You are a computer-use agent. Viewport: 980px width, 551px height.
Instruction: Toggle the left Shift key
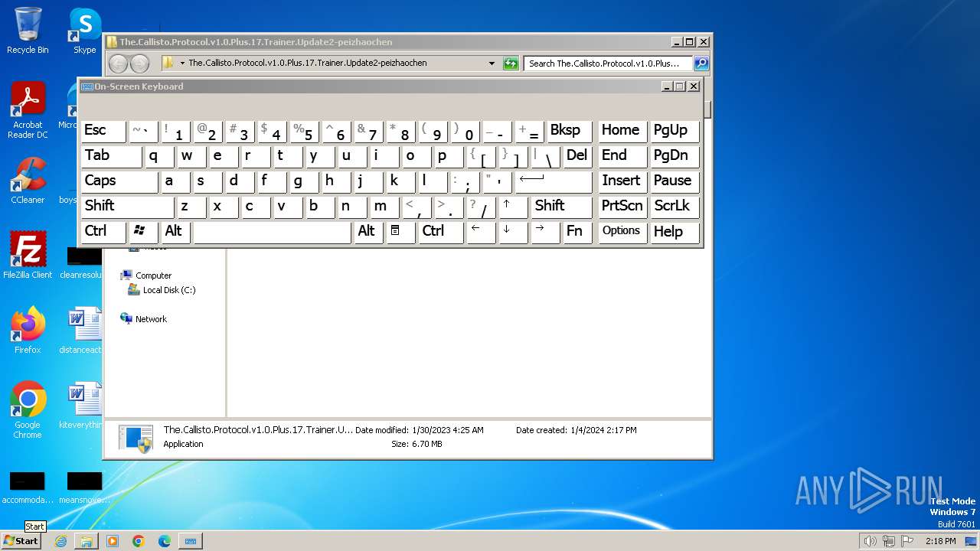click(x=128, y=207)
